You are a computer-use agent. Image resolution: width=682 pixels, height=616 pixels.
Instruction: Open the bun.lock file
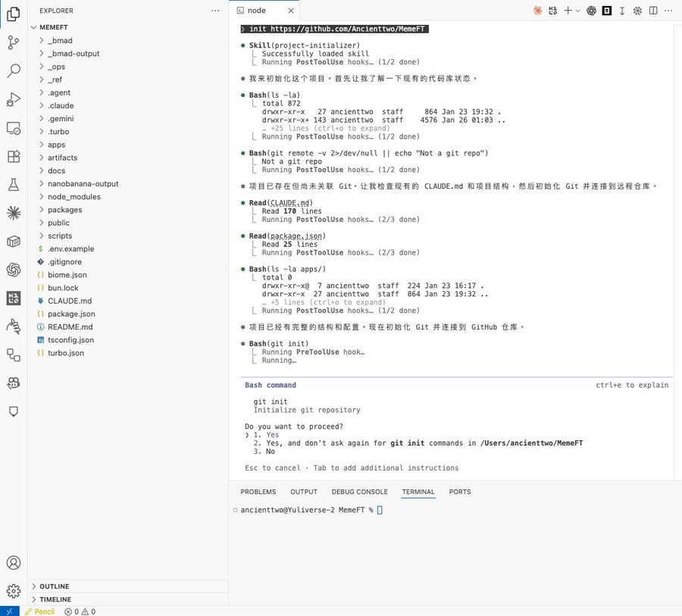click(128, 288)
